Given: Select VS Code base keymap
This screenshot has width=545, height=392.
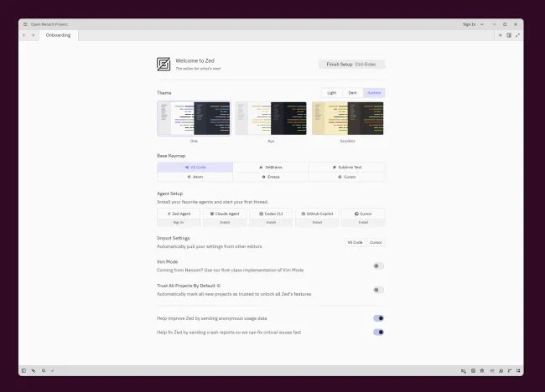Looking at the screenshot, I should 195,167.
